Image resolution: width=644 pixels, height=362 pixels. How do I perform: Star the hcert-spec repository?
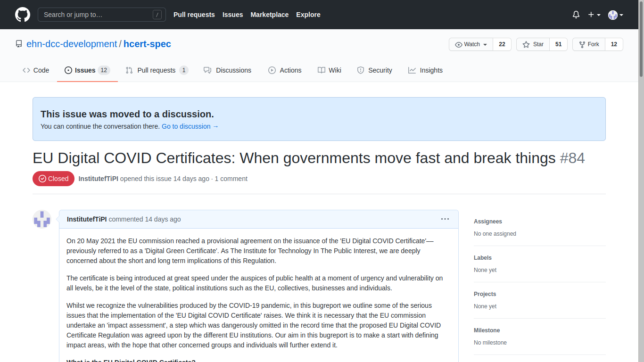point(533,44)
